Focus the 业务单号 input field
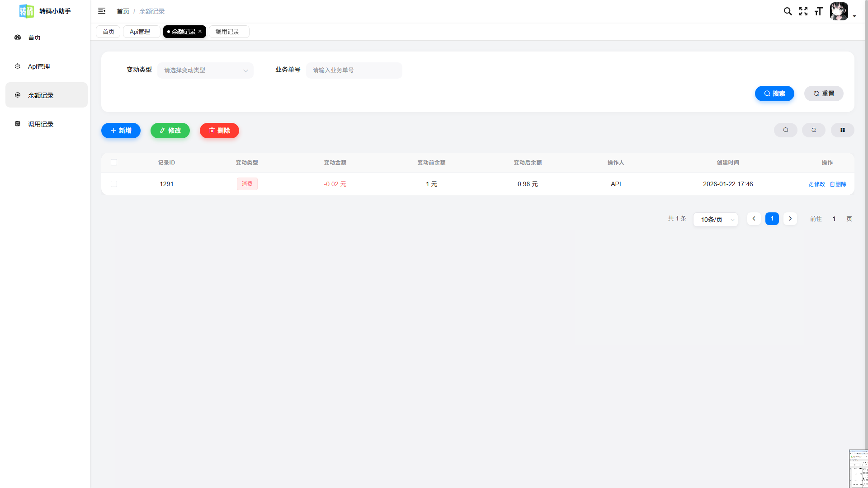Image resolution: width=868 pixels, height=488 pixels. pos(354,70)
